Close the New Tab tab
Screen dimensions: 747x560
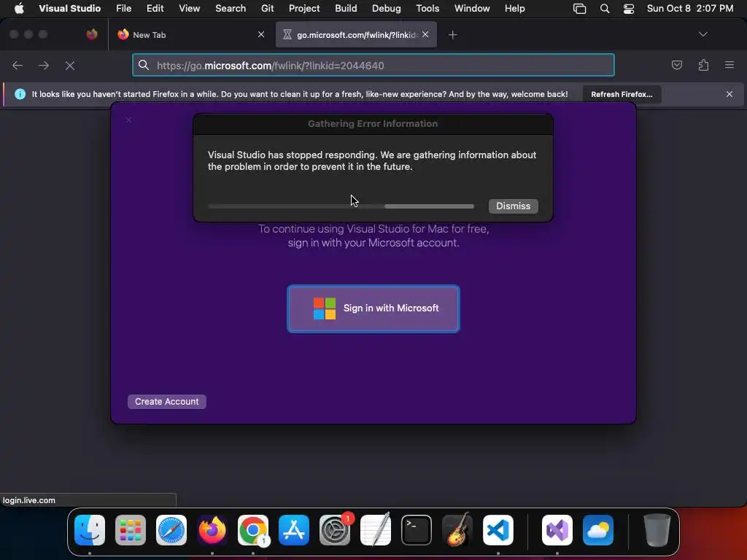[x=261, y=34]
